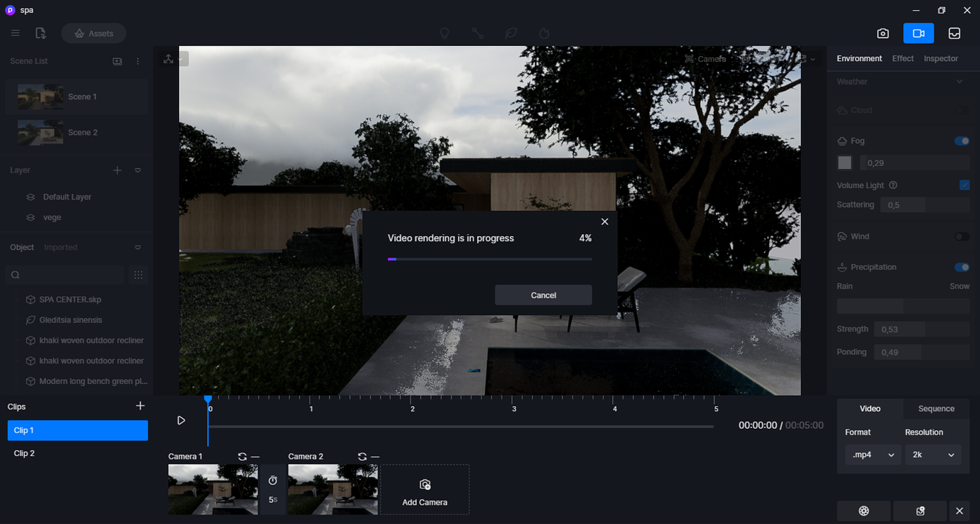Image resolution: width=980 pixels, height=524 pixels.
Task: Switch to the Effect tab
Action: click(903, 58)
